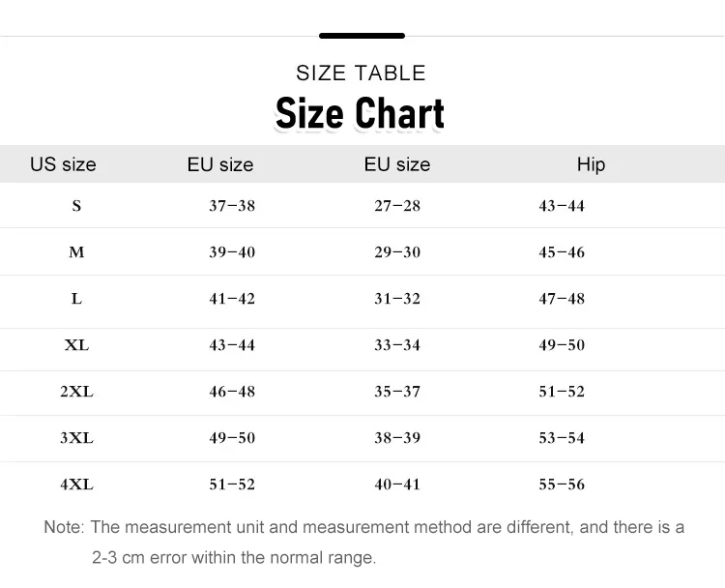Click the 2XL size row label
This screenshot has width=725, height=588.
(x=76, y=392)
